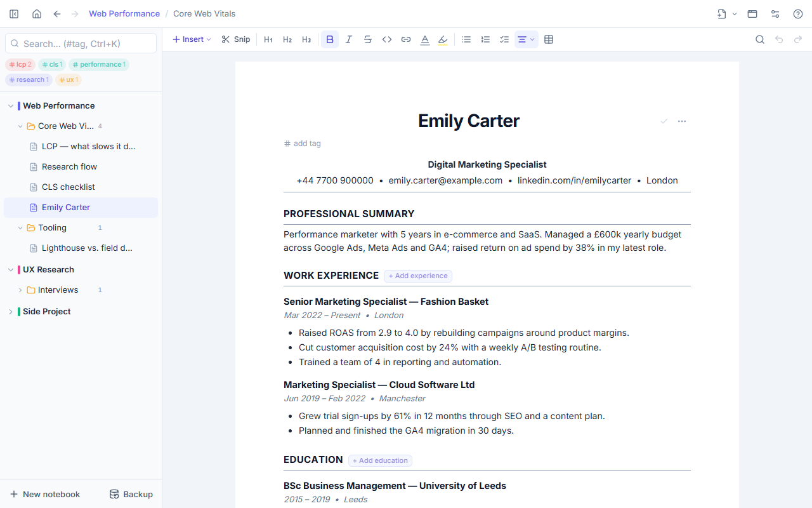This screenshot has width=812, height=508.
Task: Toggle bold formatting
Action: tap(330, 39)
